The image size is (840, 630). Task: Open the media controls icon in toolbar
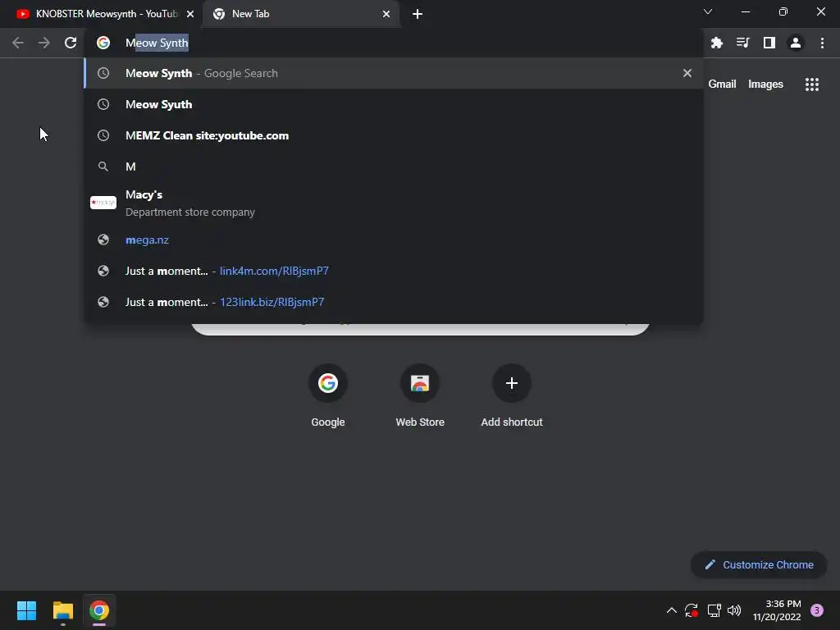click(743, 43)
